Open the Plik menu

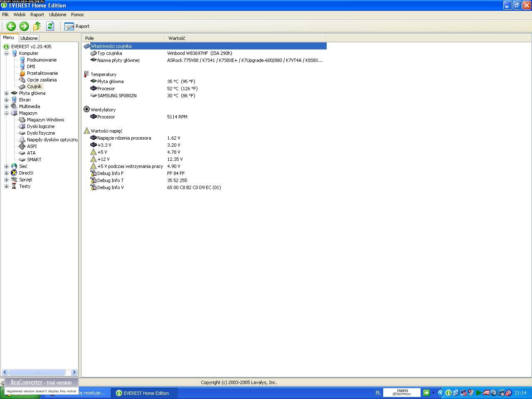click(5, 15)
